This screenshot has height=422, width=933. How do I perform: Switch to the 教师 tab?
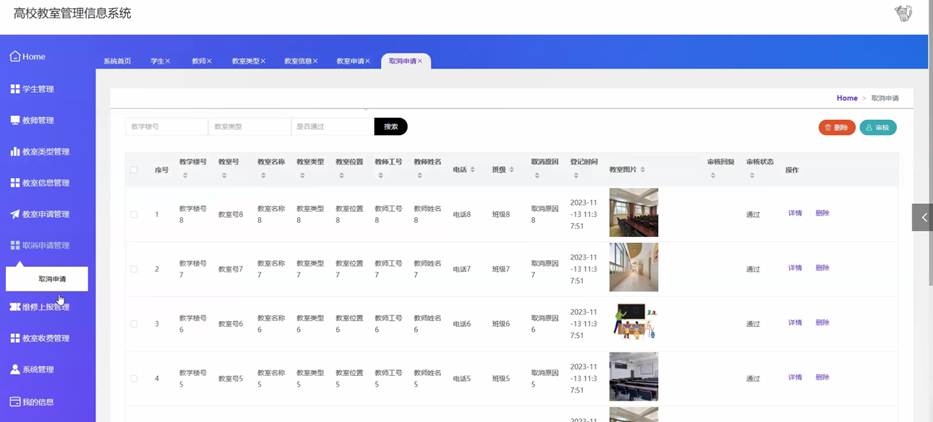(198, 61)
